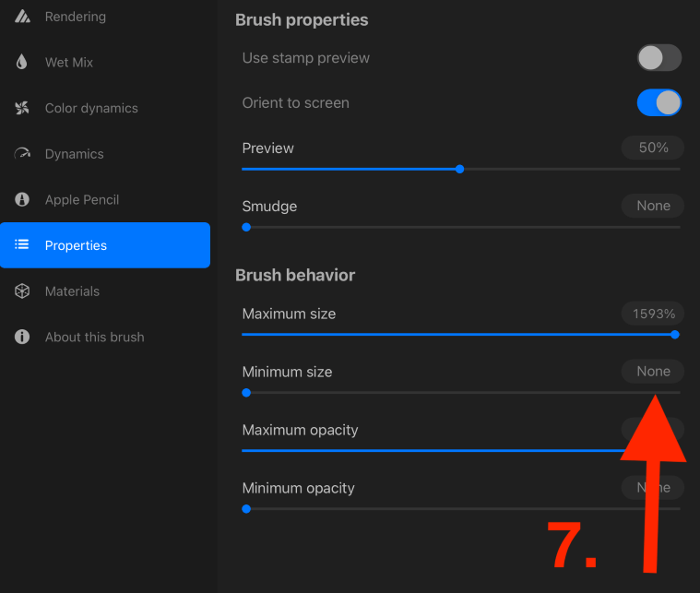Click the Preview slider handle
Image resolution: width=700 pixels, height=593 pixels.
(459, 170)
